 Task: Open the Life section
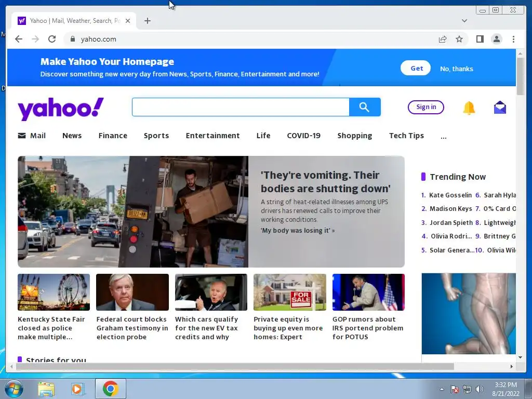[x=263, y=136]
